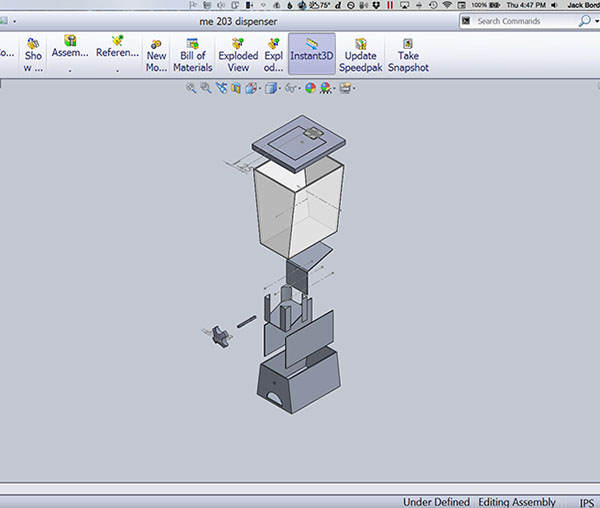Click the Section View icon
The width and height of the screenshot is (600, 508).
click(x=236, y=88)
